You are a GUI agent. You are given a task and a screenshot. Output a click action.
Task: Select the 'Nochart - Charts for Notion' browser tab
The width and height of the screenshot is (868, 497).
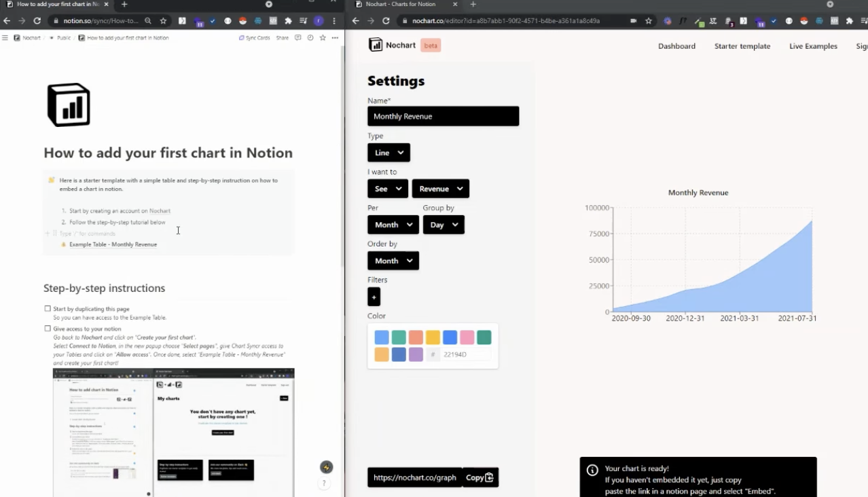(x=405, y=4)
